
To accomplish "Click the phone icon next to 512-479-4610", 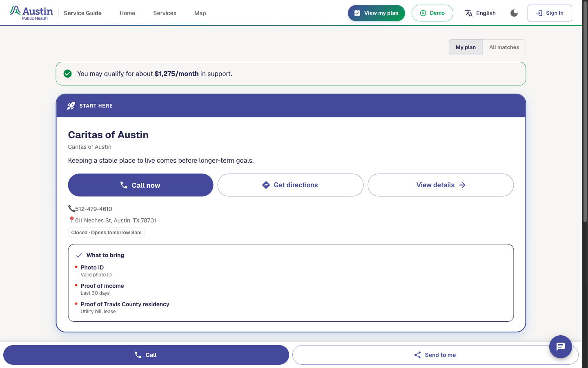I will [71, 209].
